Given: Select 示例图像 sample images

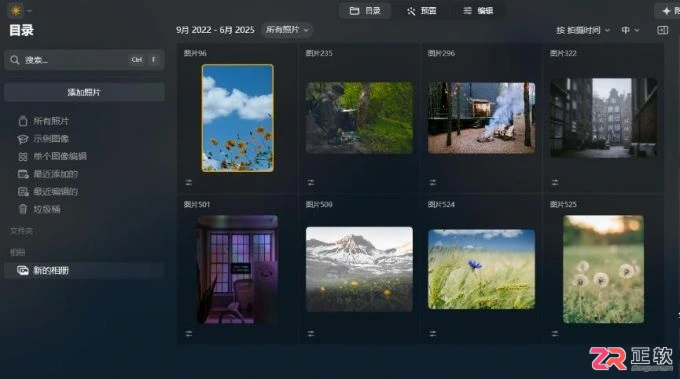Looking at the screenshot, I should (51, 139).
